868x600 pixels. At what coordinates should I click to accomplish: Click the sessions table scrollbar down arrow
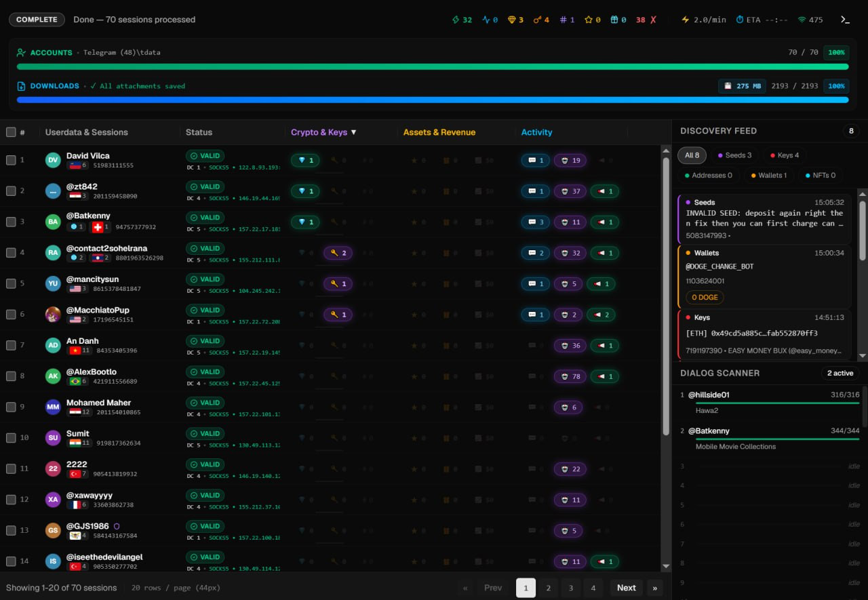tap(666, 566)
